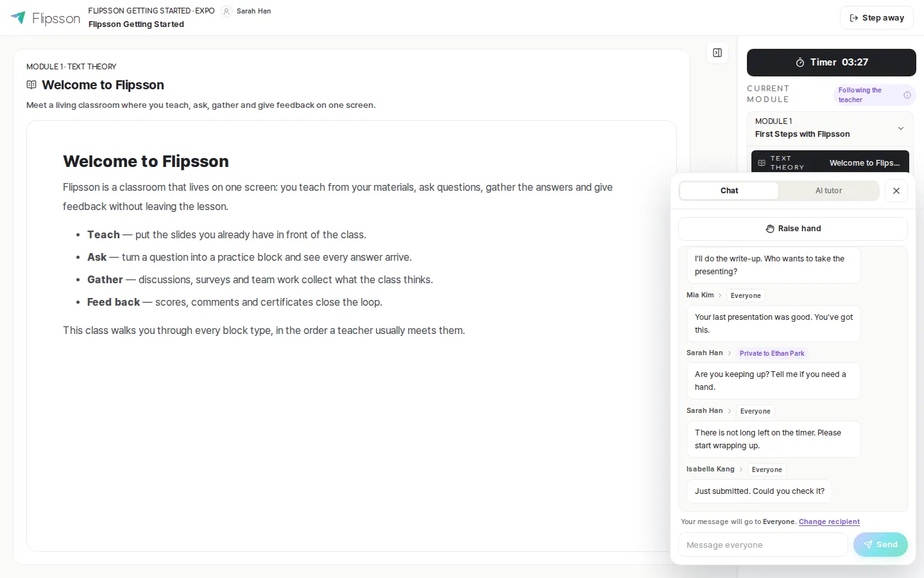Click the Everyone tag next to Isabella Kang

click(x=767, y=469)
